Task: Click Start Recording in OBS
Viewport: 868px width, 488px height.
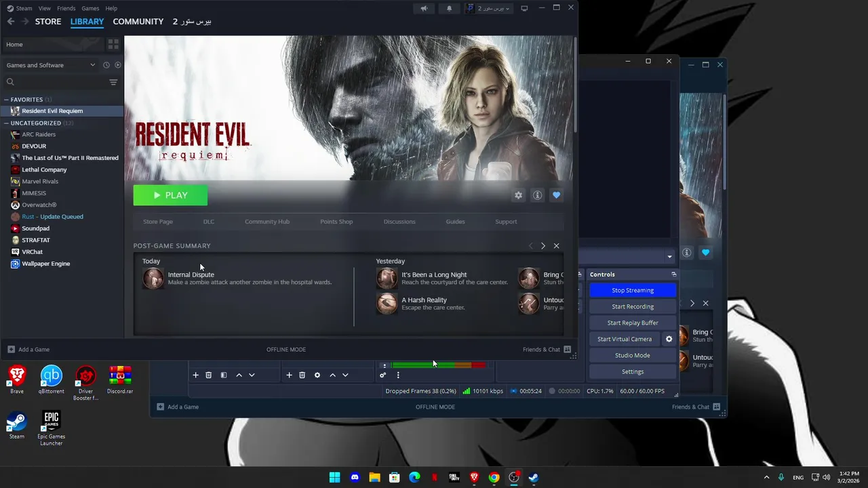Action: coord(633,306)
